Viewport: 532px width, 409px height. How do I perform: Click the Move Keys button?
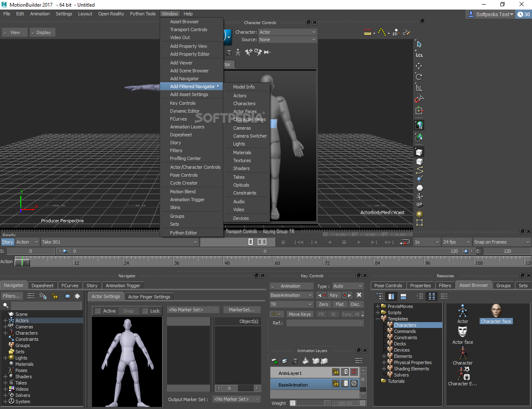(300, 314)
